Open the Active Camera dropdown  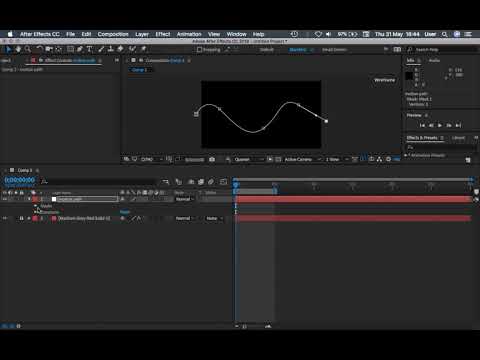[302, 159]
